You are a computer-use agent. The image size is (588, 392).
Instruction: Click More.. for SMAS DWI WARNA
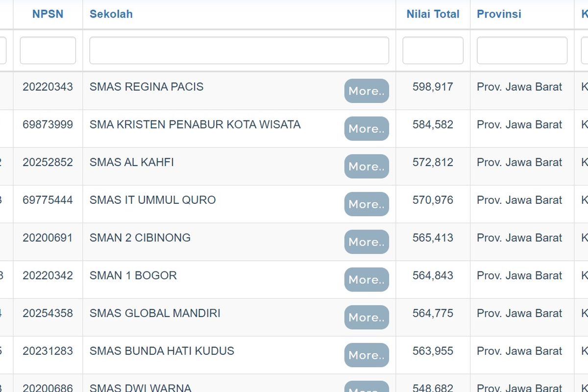tap(367, 388)
